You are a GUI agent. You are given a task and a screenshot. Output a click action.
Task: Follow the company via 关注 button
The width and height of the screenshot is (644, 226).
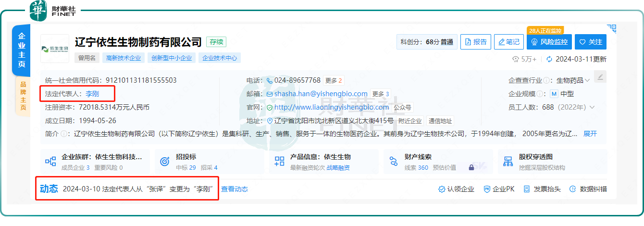(x=591, y=42)
